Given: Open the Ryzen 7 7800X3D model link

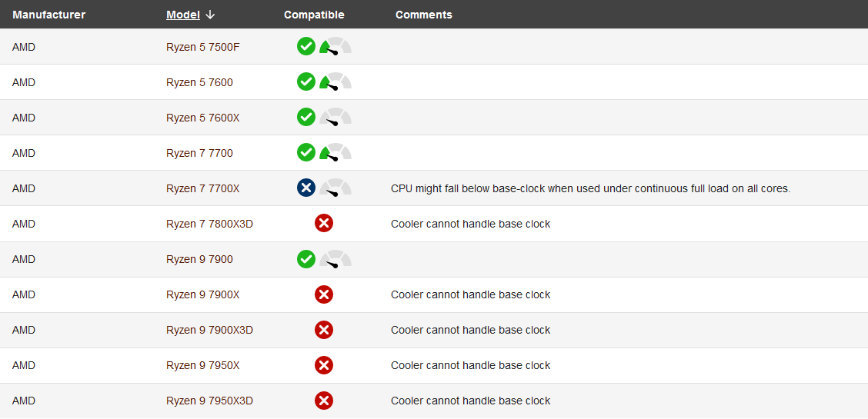Looking at the screenshot, I should point(210,224).
